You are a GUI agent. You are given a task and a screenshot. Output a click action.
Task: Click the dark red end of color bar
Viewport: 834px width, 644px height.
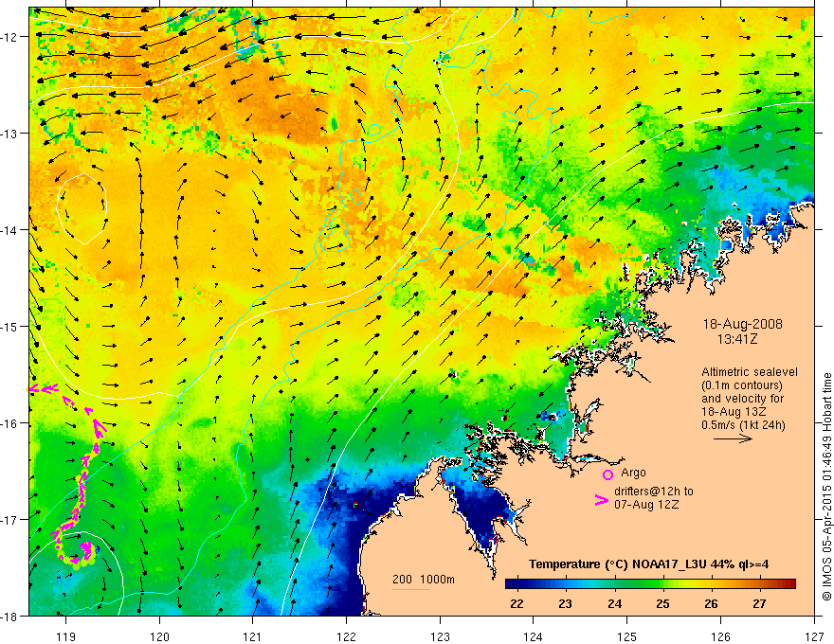tap(789, 584)
